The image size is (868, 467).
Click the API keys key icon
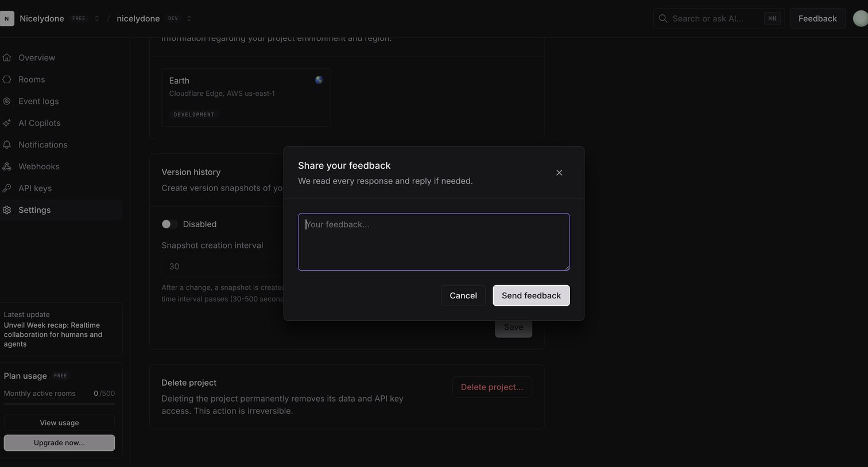click(7, 188)
